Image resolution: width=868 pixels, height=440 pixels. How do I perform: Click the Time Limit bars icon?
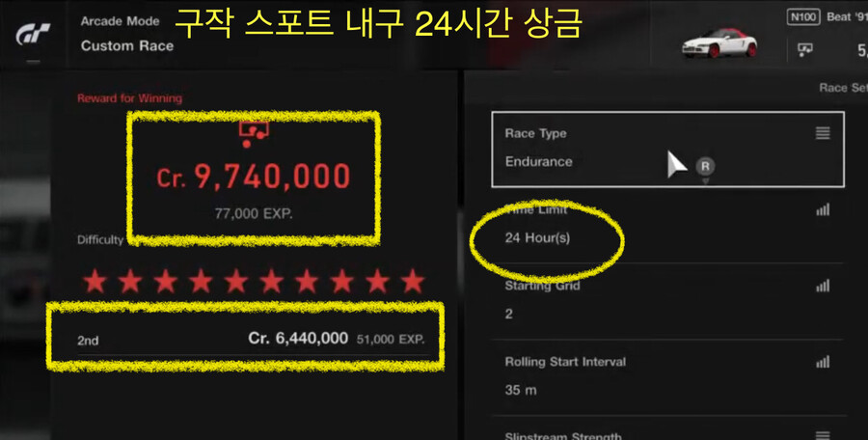tap(823, 209)
